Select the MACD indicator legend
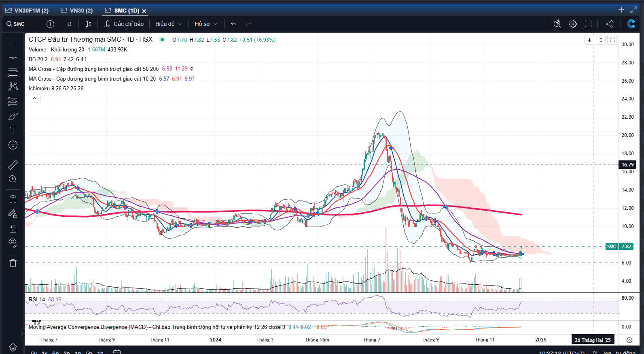644x354 pixels. pos(157,327)
